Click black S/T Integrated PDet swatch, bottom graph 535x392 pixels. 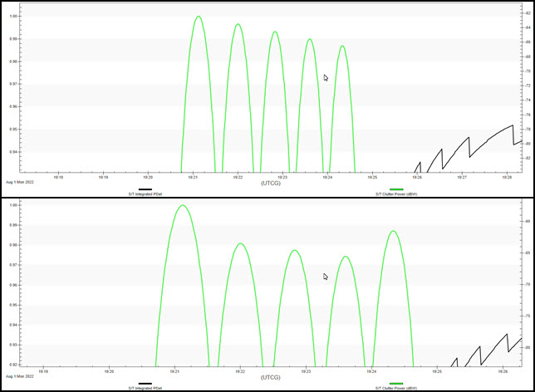(x=145, y=384)
